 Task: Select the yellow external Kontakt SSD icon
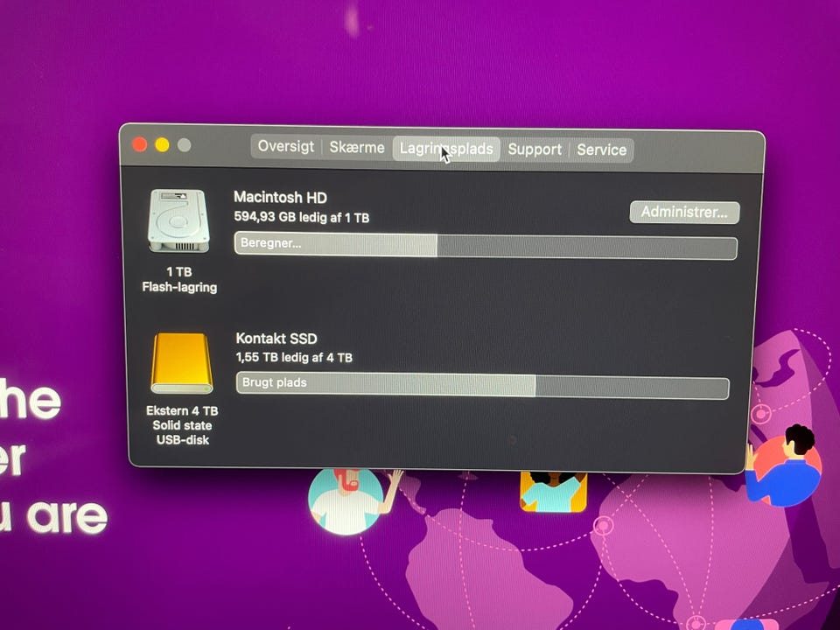182,363
